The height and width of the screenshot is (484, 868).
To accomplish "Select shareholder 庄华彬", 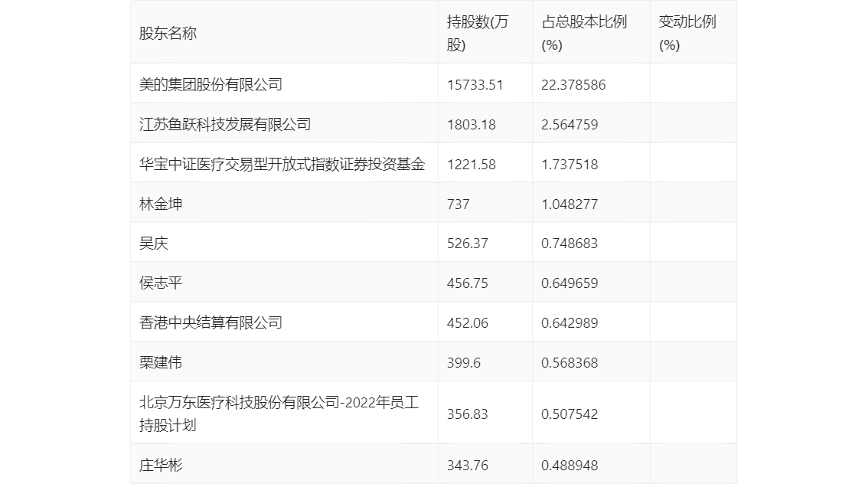I will [161, 465].
